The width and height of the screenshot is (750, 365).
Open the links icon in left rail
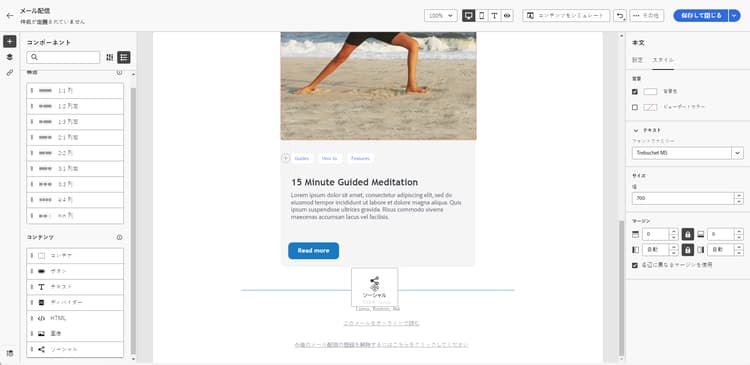(x=10, y=73)
